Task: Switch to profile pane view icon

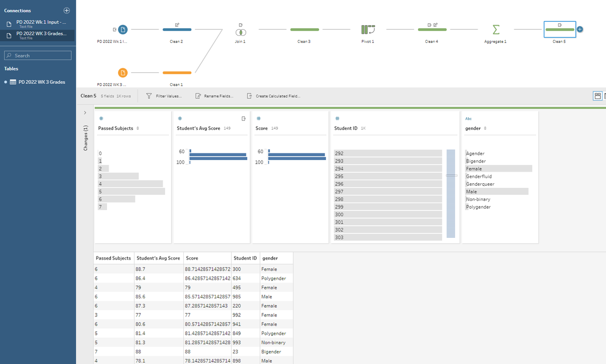Action: 597,96
